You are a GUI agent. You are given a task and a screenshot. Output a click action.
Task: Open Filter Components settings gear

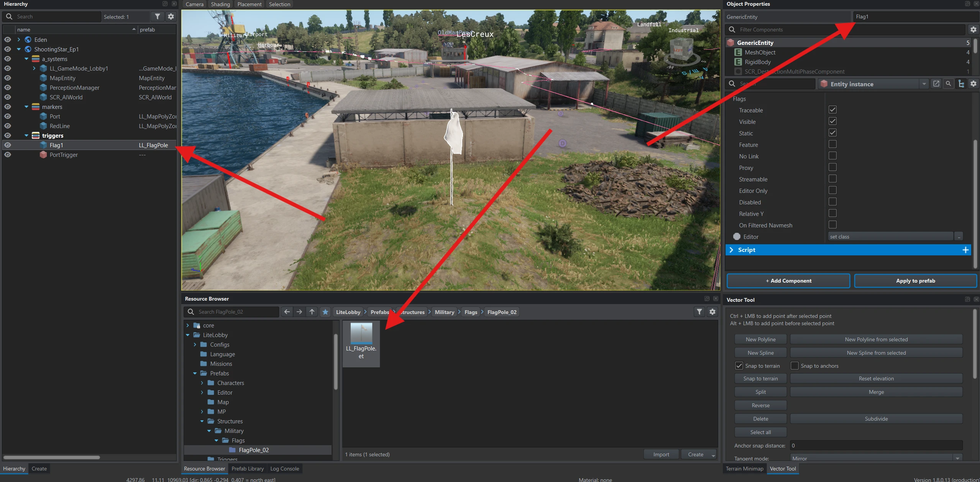point(973,30)
